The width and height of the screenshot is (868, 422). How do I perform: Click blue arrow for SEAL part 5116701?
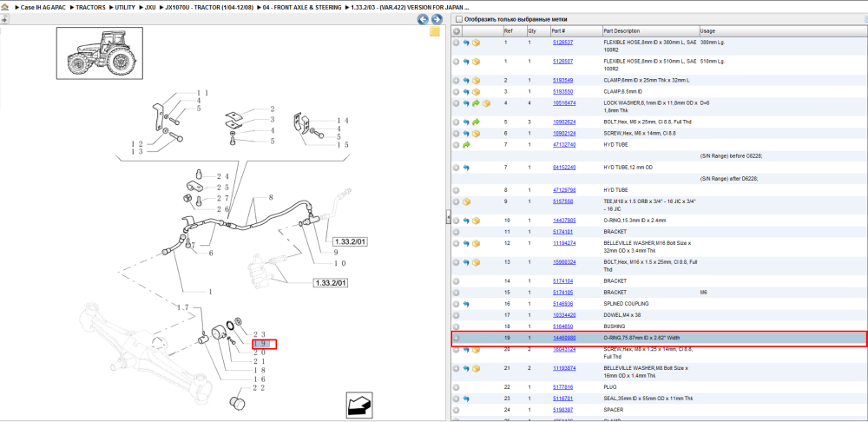tap(466, 399)
